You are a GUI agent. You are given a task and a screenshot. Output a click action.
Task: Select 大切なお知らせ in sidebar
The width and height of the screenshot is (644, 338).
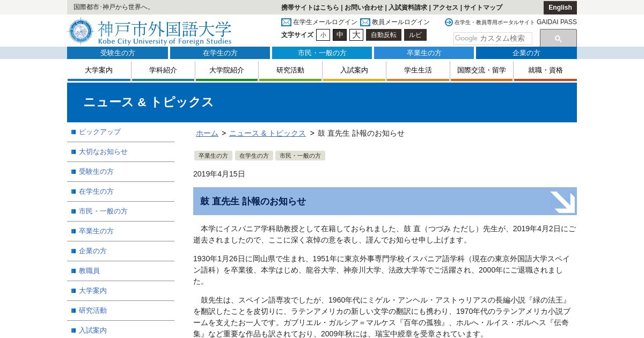coord(103,152)
